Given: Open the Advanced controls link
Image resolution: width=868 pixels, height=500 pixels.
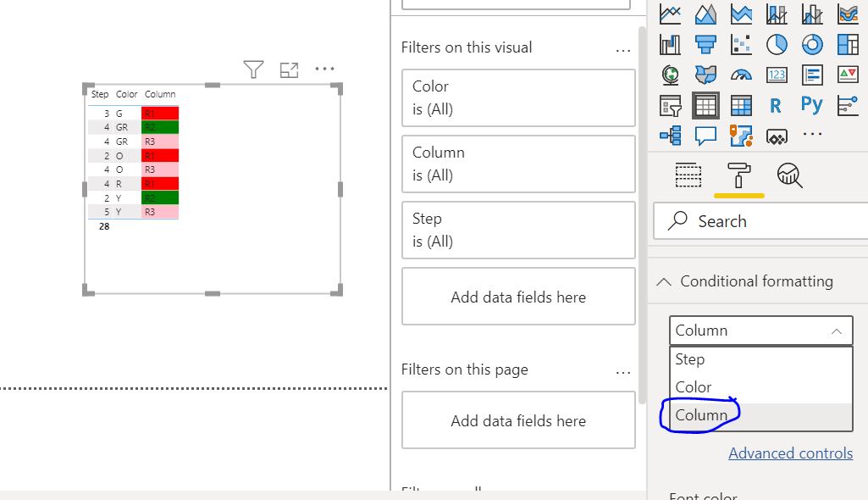Looking at the screenshot, I should pyautogui.click(x=790, y=453).
